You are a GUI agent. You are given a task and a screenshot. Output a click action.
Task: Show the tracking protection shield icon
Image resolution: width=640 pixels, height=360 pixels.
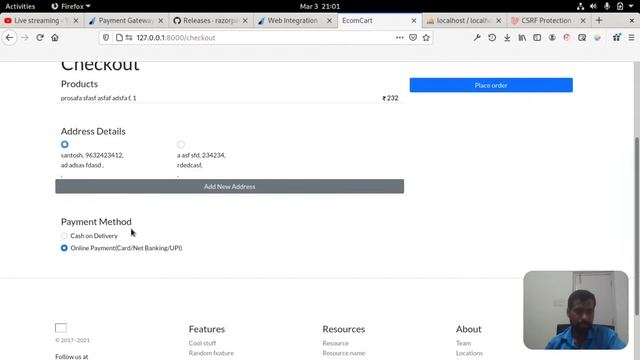pyautogui.click(x=106, y=38)
